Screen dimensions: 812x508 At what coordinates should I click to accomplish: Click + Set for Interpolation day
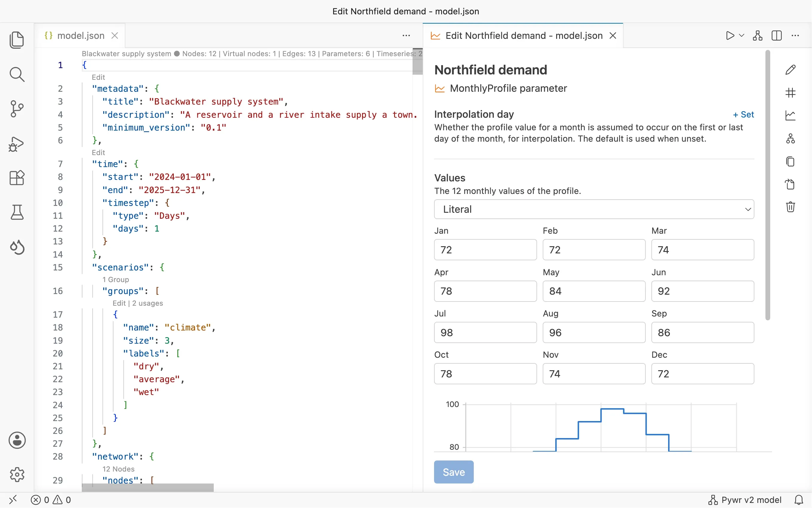[x=743, y=114]
